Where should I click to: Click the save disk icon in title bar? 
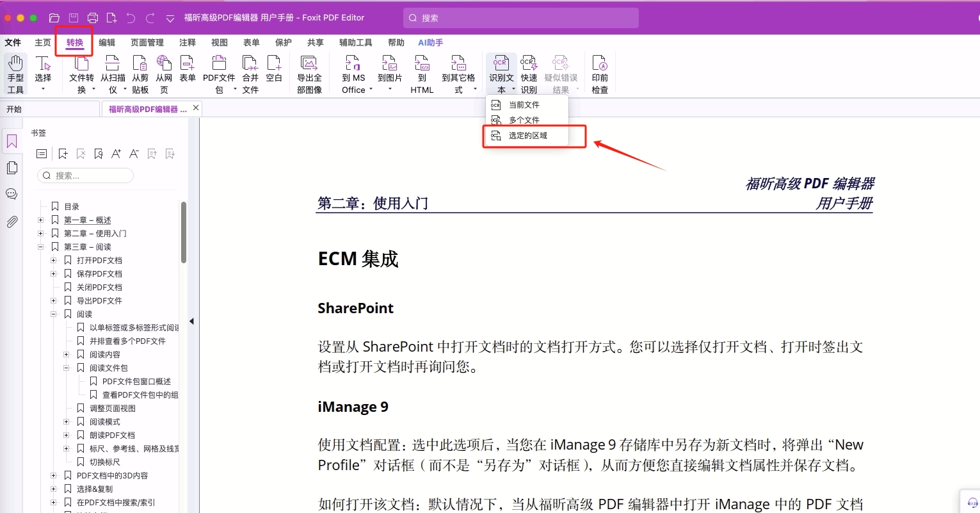(74, 18)
